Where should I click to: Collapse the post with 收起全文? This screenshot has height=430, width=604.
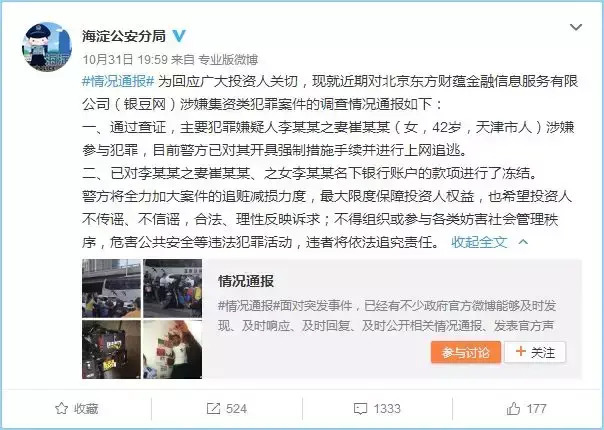click(x=479, y=242)
